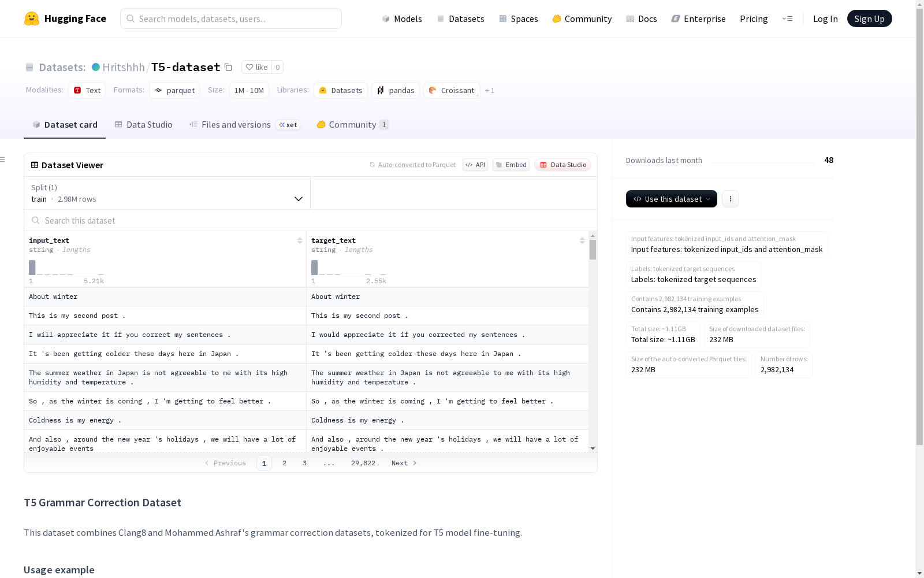Click the dataset viewer vertical scrollbar thumb
Screen dimensions: 924x578
pyautogui.click(x=593, y=250)
